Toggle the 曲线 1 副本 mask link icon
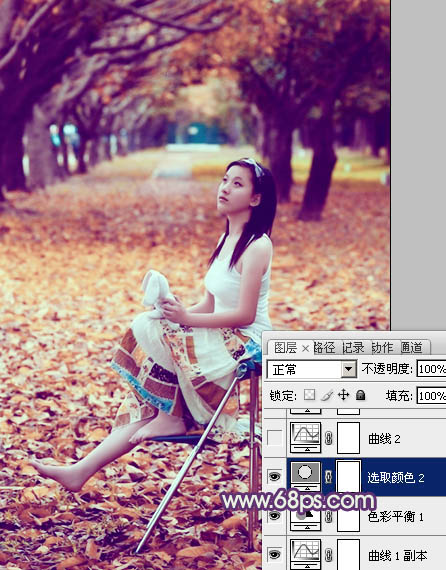 [x=329, y=555]
